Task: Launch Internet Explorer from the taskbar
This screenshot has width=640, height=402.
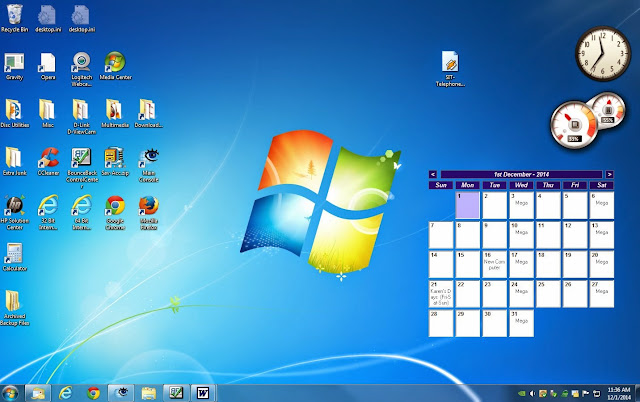Action: 65,393
